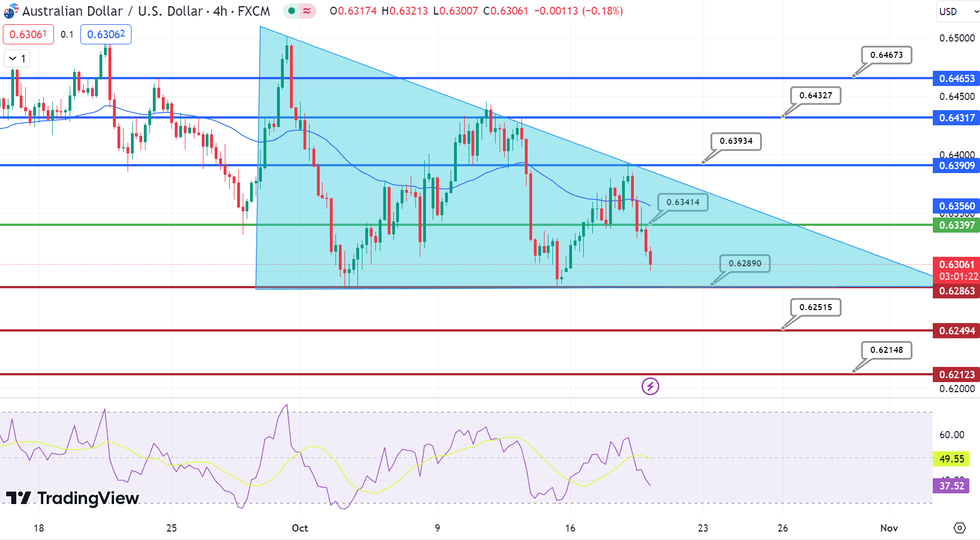Click the Australian Dollar flag symbol icon
980x540 pixels.
coord(11,11)
